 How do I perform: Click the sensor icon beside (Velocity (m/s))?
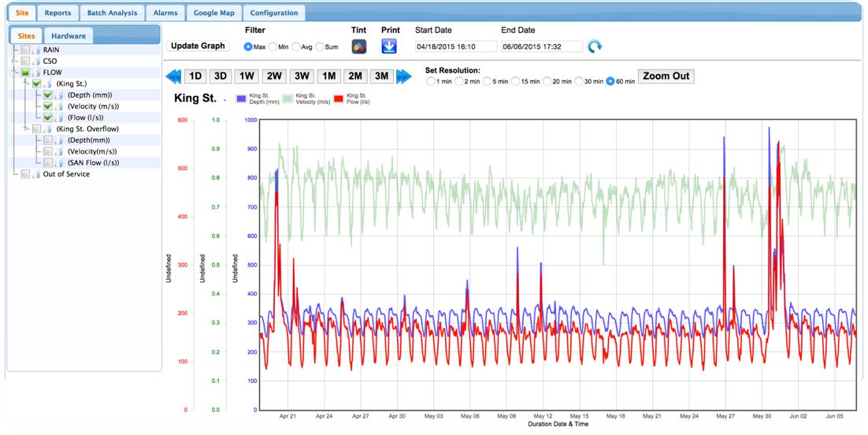pyautogui.click(x=59, y=106)
